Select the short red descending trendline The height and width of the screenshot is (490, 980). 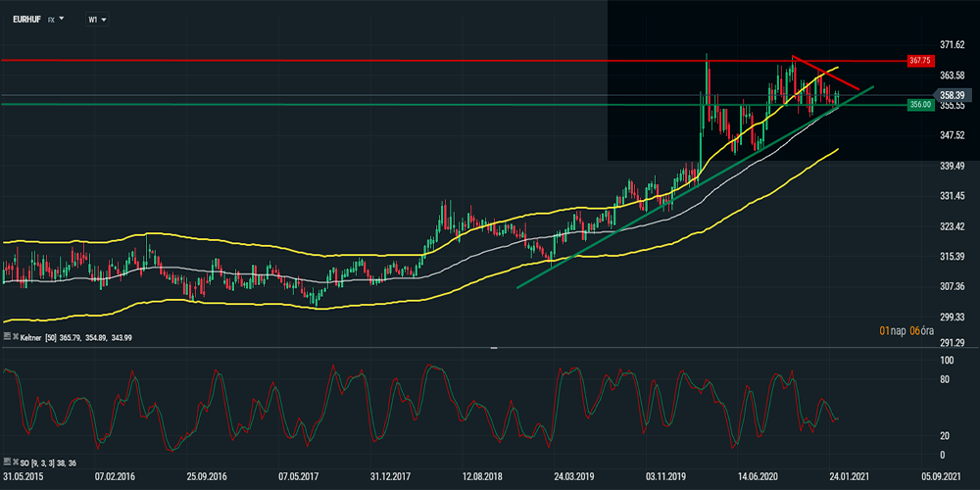[828, 73]
